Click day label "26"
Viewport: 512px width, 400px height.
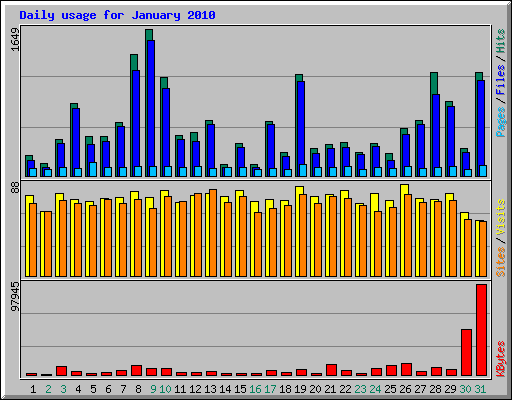[x=405, y=389]
